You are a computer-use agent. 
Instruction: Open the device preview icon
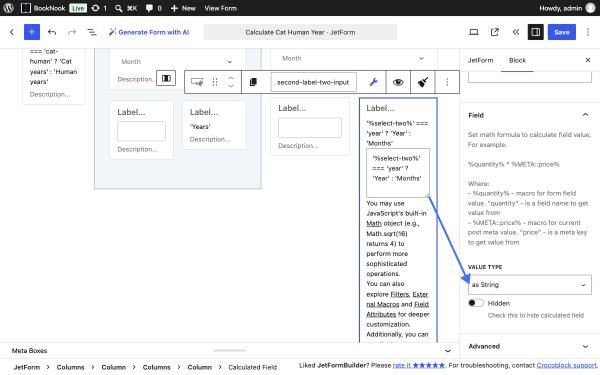pos(474,32)
